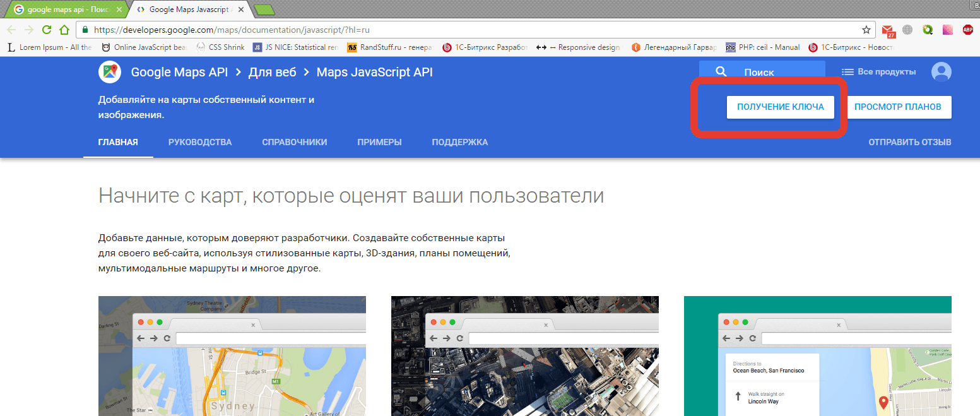The image size is (980, 416).
Task: Click the Google Maps logo icon
Action: click(110, 72)
